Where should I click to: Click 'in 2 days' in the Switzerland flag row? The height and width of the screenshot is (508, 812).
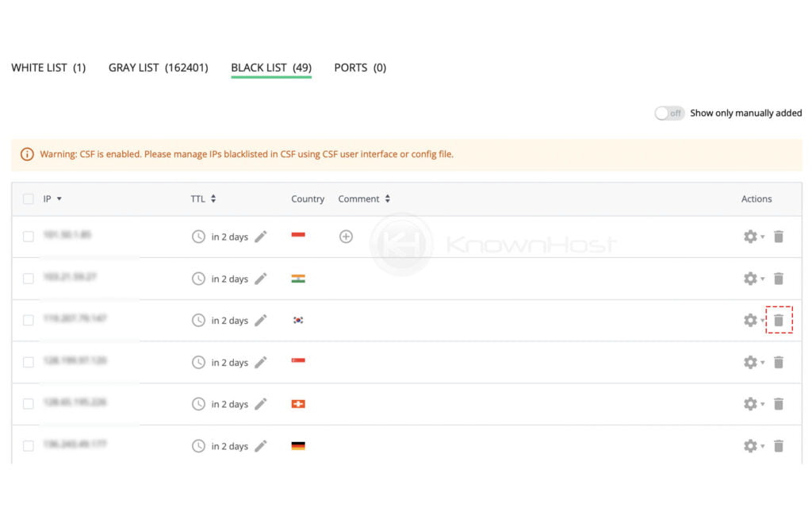pyautogui.click(x=229, y=404)
